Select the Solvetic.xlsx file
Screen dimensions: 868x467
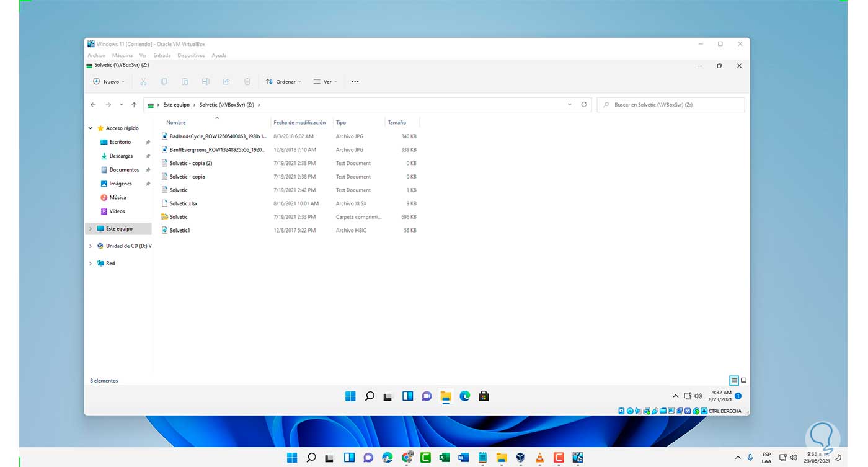tap(184, 203)
